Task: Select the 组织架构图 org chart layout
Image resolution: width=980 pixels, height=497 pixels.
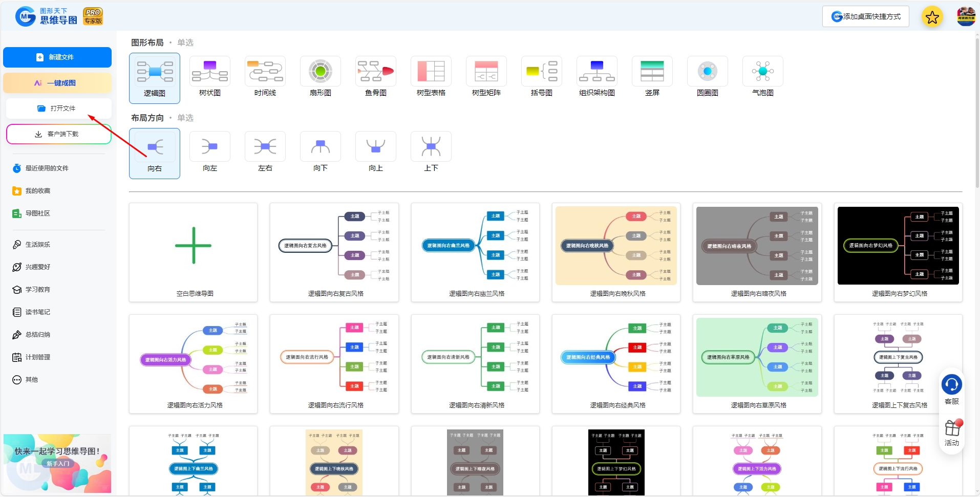Action: 596,72
